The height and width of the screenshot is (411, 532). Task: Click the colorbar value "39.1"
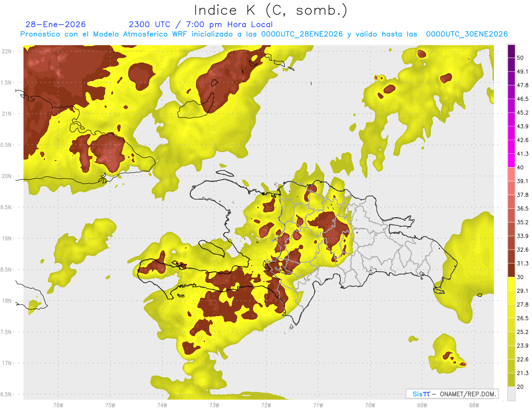click(523, 181)
